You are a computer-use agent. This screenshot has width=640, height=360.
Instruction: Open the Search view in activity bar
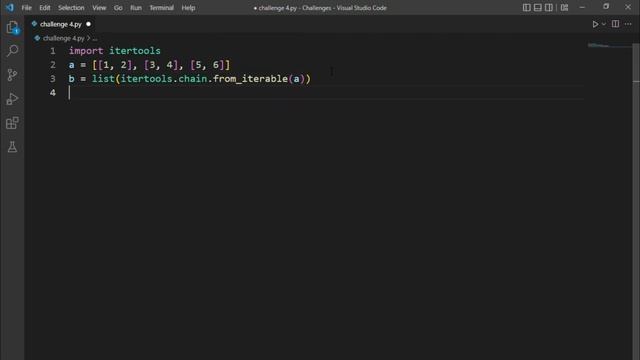click(x=12, y=51)
